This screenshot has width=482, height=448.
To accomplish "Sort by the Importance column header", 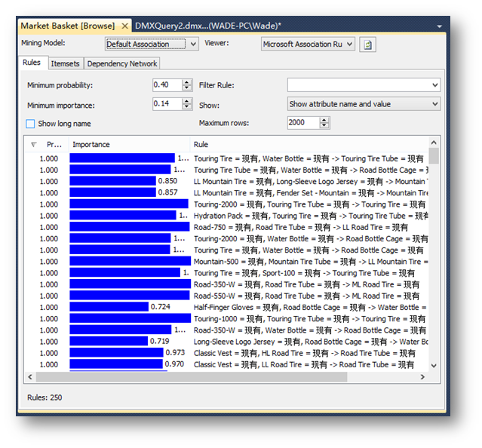I will tap(129, 144).
